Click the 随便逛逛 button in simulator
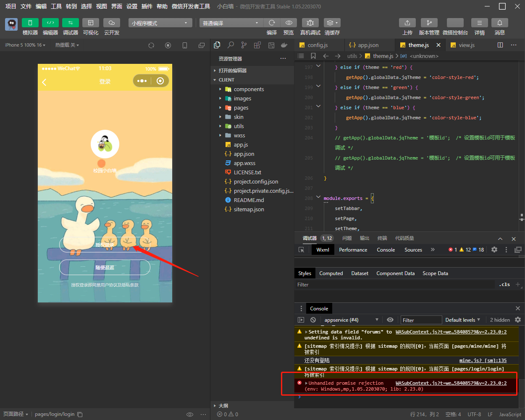 [x=105, y=268]
